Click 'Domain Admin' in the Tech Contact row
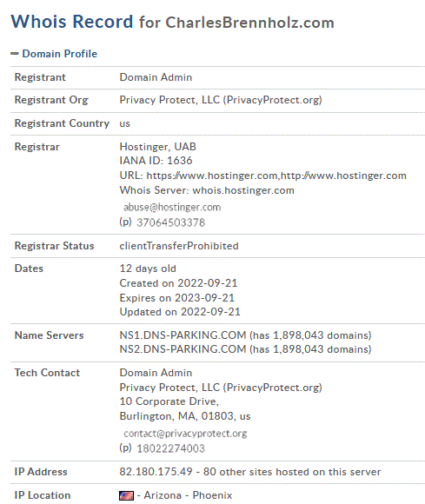This screenshot has width=425, height=504. click(156, 373)
